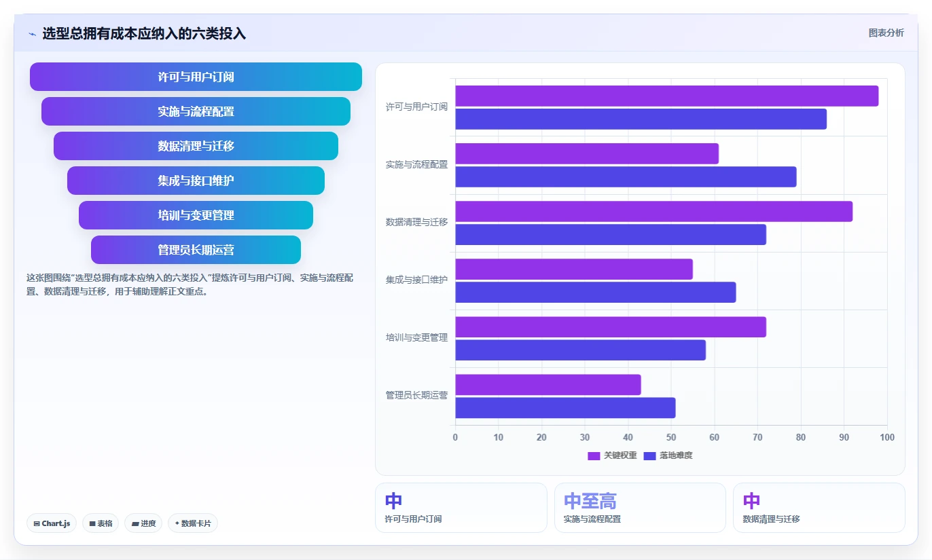Select the 实施与流程配置 funnel bar
Viewport: 932px width, 560px height.
(196, 111)
